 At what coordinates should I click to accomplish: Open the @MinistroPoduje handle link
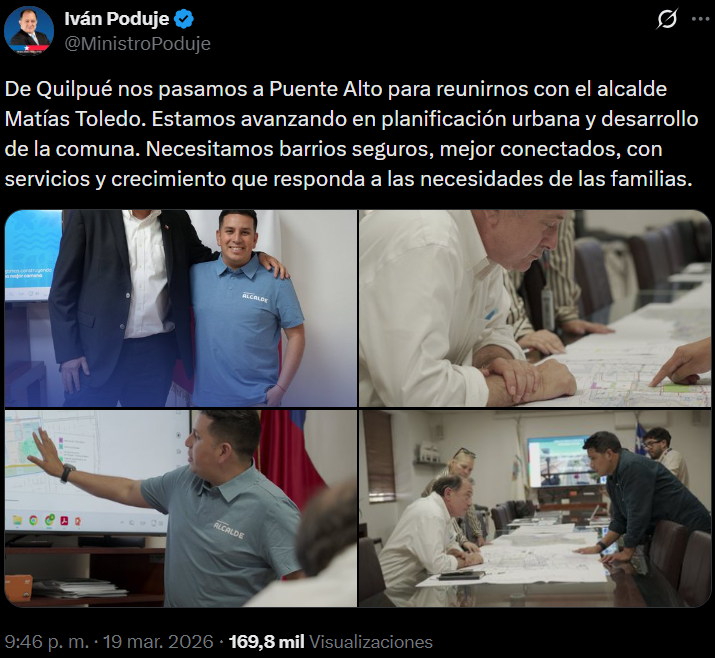pos(137,44)
